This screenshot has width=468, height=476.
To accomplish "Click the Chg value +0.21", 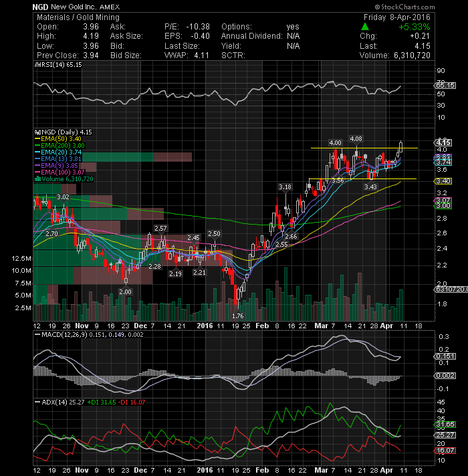I will pyautogui.click(x=420, y=36).
